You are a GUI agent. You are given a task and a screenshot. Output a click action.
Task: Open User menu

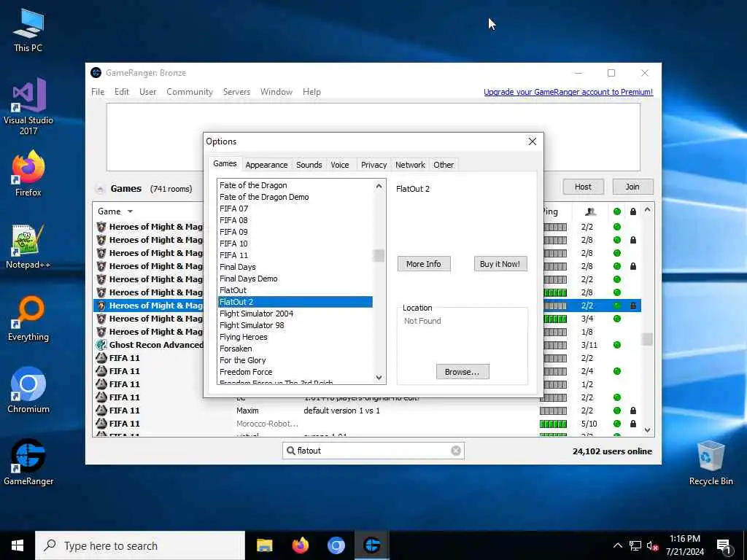click(x=147, y=92)
